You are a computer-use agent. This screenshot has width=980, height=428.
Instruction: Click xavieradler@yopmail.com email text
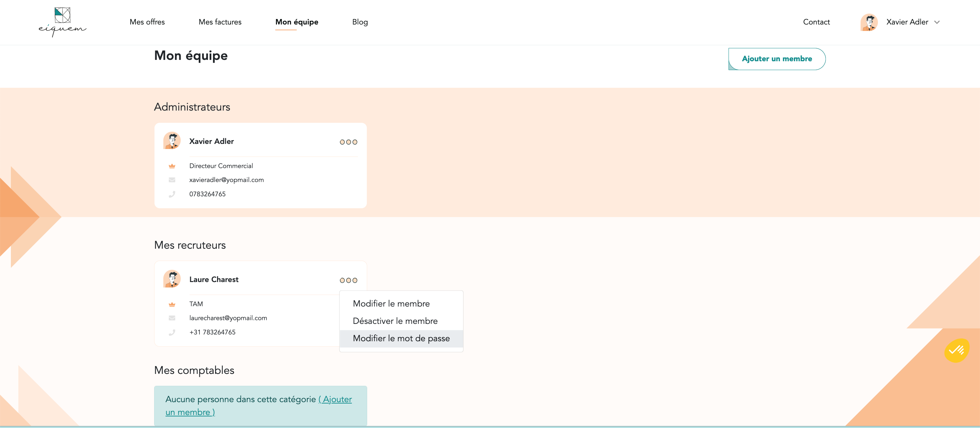(226, 180)
